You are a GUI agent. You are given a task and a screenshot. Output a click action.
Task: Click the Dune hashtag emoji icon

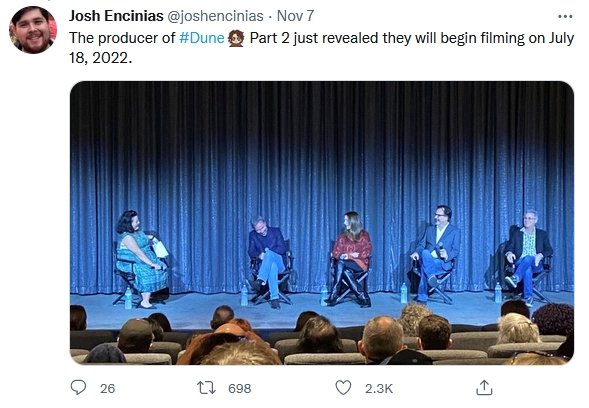236,38
